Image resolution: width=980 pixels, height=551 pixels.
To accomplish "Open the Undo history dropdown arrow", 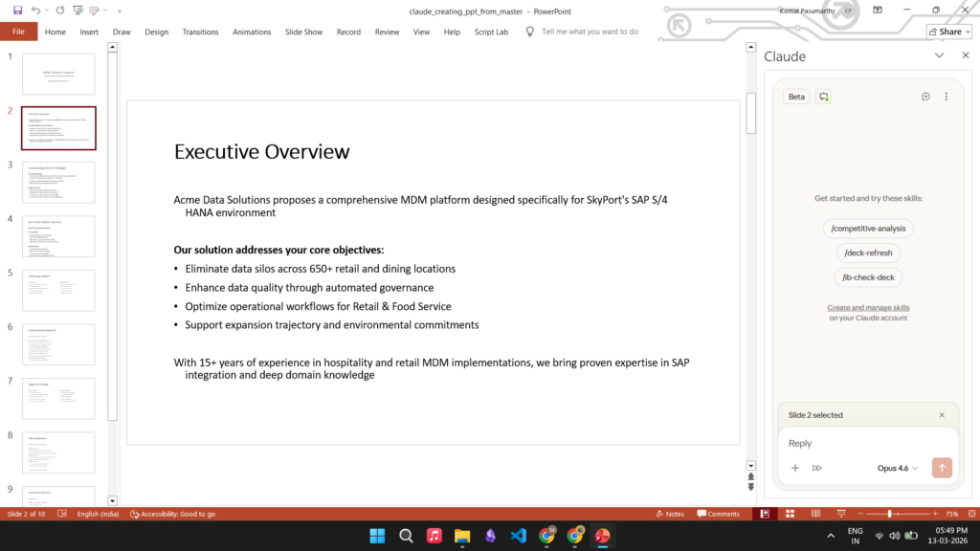I will tap(48, 10).
